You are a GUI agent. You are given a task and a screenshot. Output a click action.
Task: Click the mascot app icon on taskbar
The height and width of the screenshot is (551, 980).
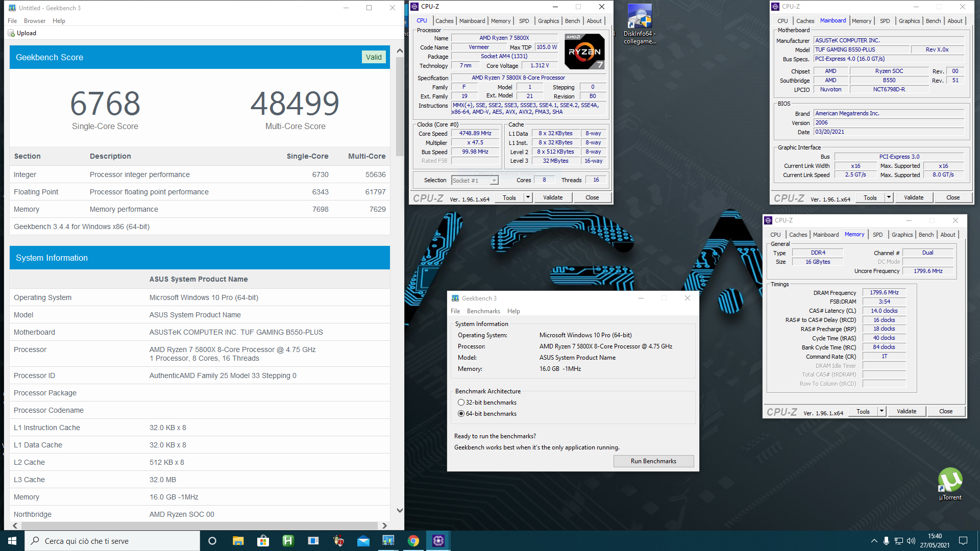[x=338, y=541]
